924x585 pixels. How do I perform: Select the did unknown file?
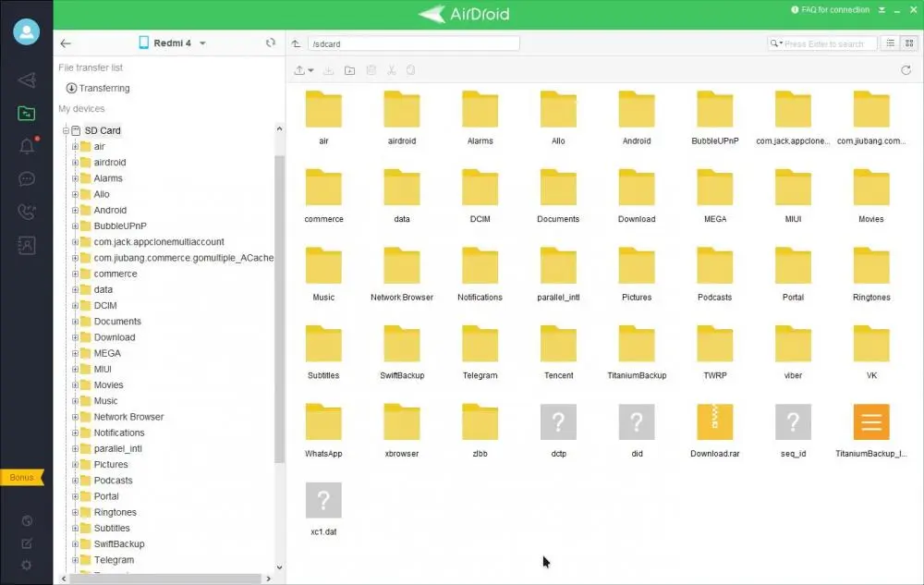point(637,421)
